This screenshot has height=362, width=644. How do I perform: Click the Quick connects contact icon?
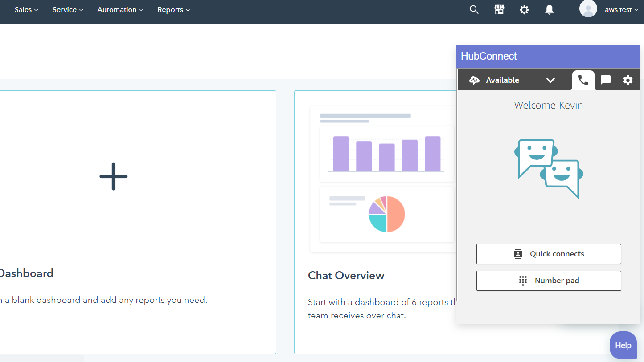[x=518, y=253]
